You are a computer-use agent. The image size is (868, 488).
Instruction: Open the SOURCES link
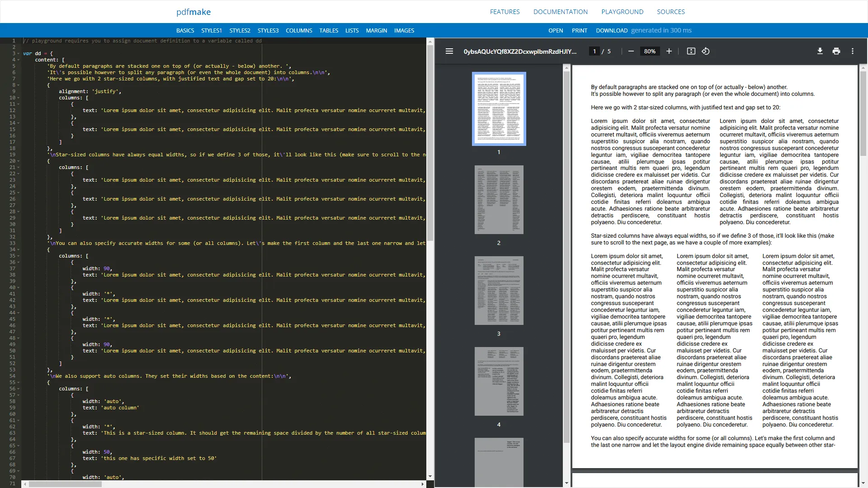[x=671, y=12]
